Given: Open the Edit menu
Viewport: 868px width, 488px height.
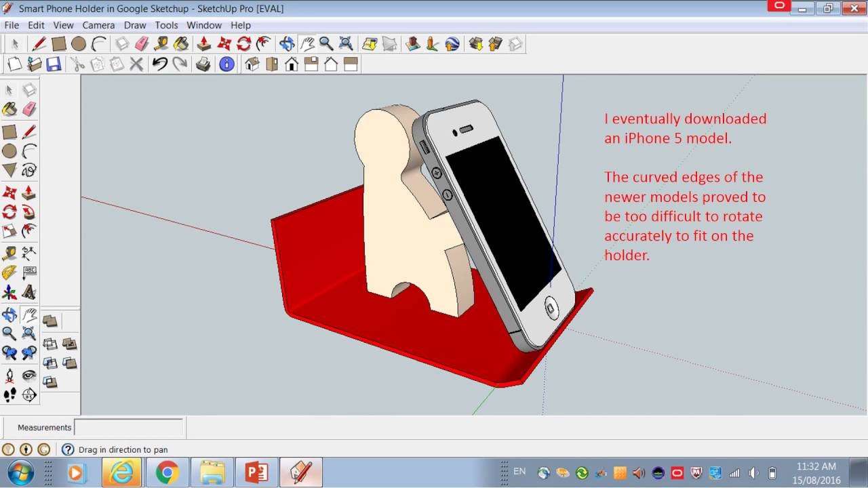Looking at the screenshot, I should 36,25.
